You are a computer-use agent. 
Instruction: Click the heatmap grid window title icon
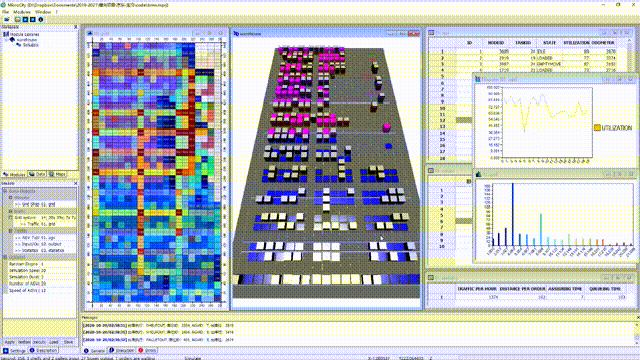click(90, 33)
